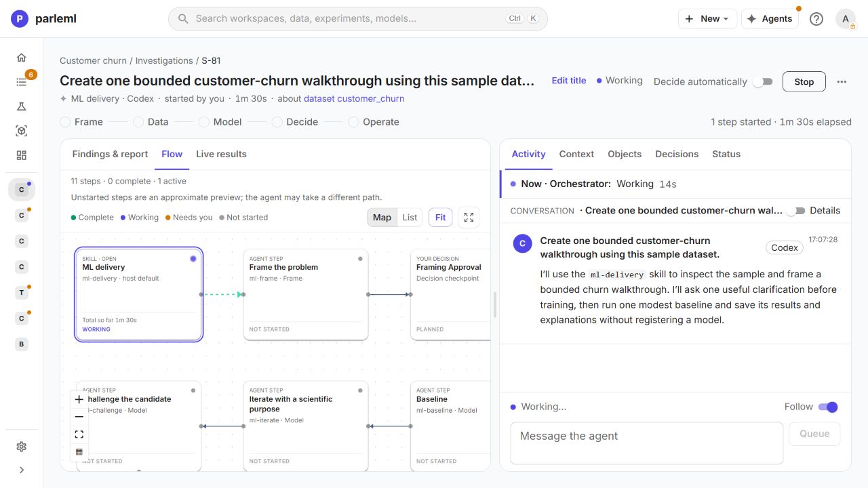Screen dimensions: 868x488
Task: Open the more options ellipsis menu
Action: [842, 82]
